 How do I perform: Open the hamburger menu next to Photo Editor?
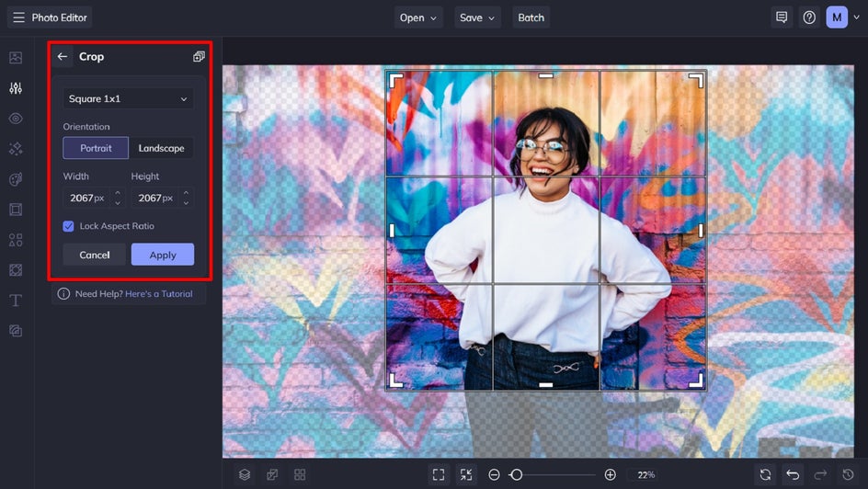(18, 17)
